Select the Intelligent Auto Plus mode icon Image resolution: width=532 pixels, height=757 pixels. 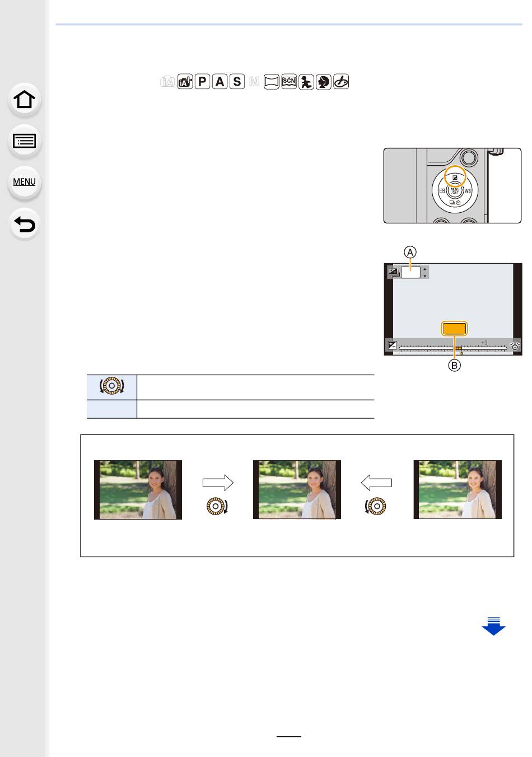coord(185,82)
